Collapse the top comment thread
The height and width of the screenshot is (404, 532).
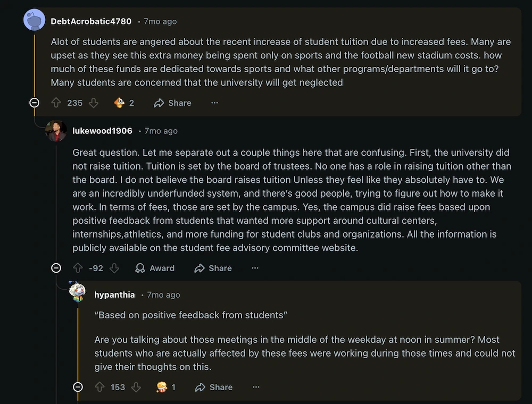coord(34,103)
